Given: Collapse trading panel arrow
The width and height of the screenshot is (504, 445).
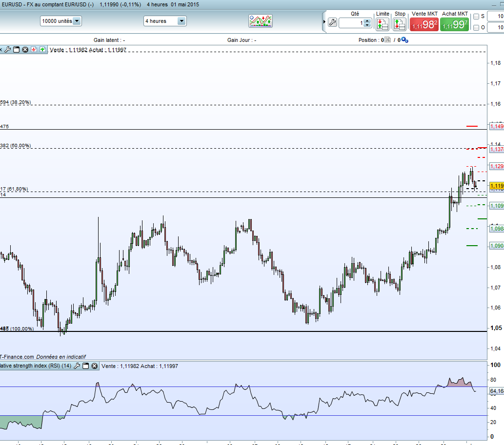Looking at the screenshot, I should pyautogui.click(x=324, y=22).
